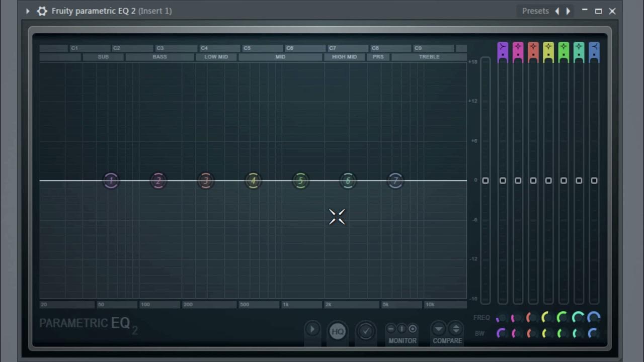Go to the next preset arrow
The image size is (644, 362).
(569, 11)
